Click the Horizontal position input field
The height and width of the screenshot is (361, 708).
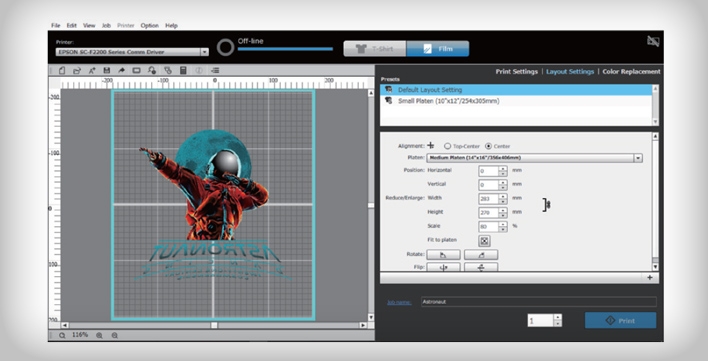pos(489,171)
